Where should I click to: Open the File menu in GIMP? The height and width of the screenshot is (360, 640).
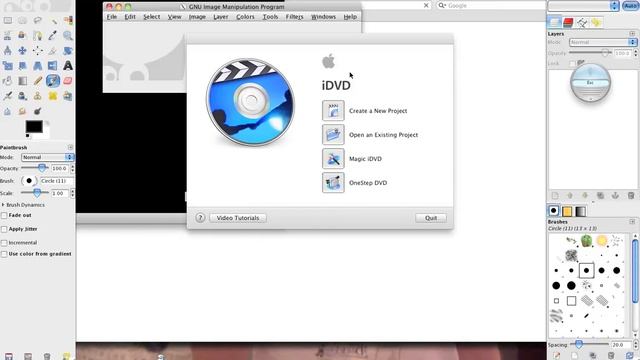coord(111,17)
